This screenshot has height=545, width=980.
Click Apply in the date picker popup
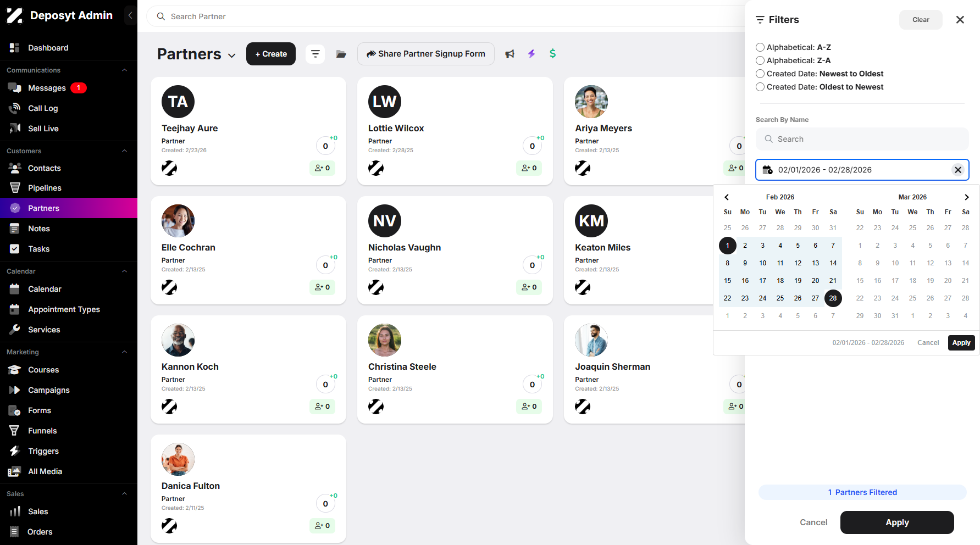point(961,343)
